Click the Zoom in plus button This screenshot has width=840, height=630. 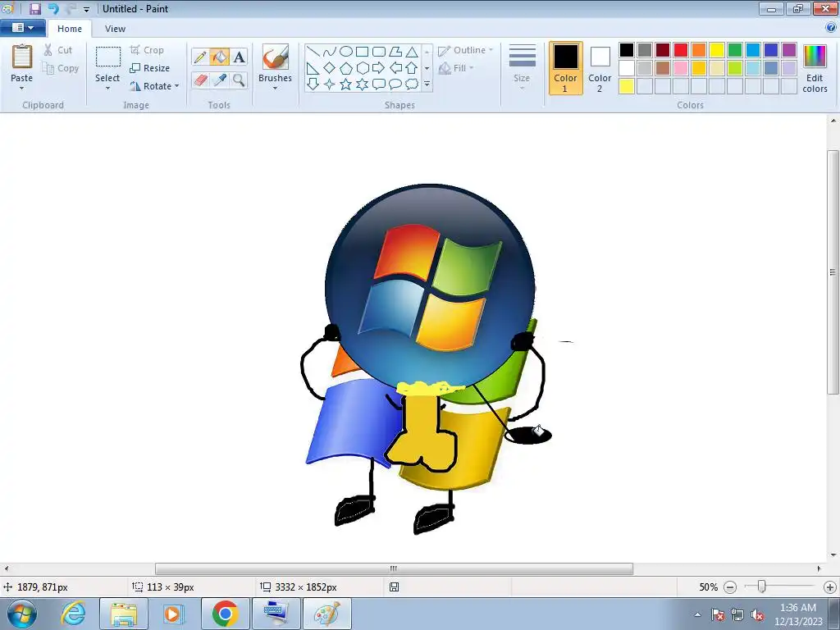[x=830, y=587]
